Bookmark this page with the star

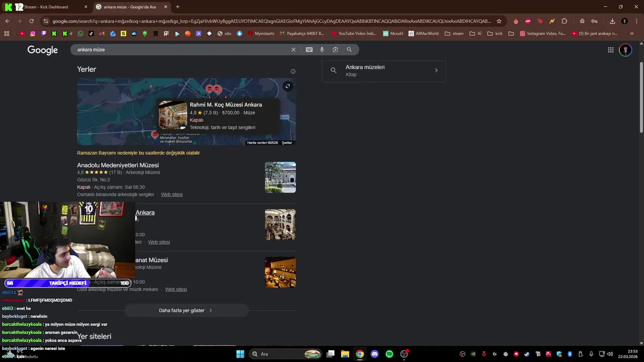pos(499,21)
